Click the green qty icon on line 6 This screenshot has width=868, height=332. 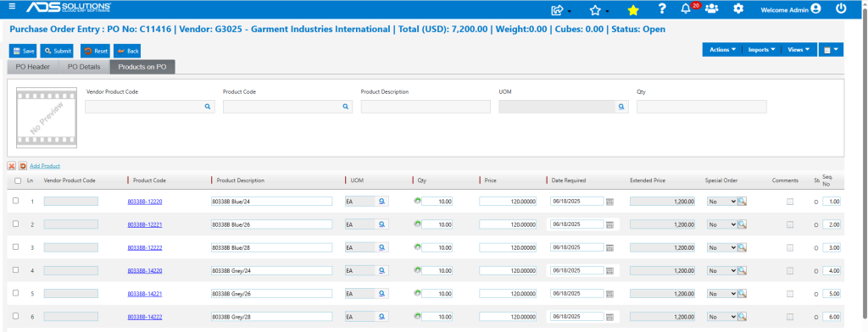[417, 317]
